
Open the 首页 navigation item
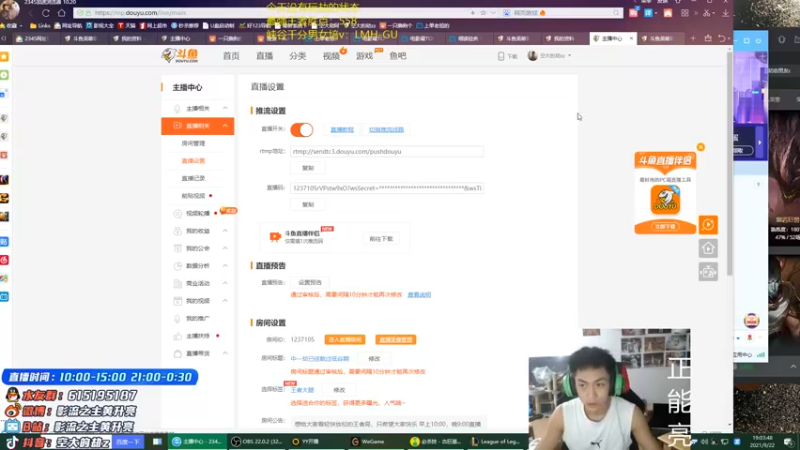231,56
